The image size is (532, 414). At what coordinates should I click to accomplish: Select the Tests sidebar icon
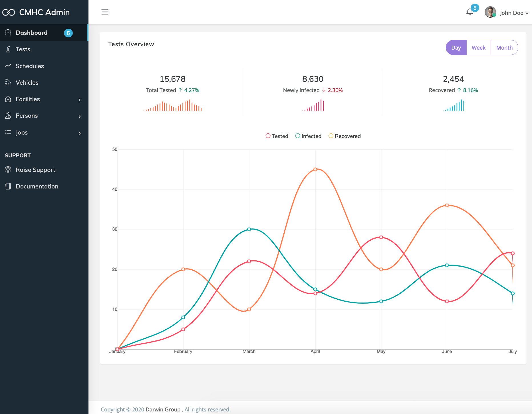click(8, 49)
